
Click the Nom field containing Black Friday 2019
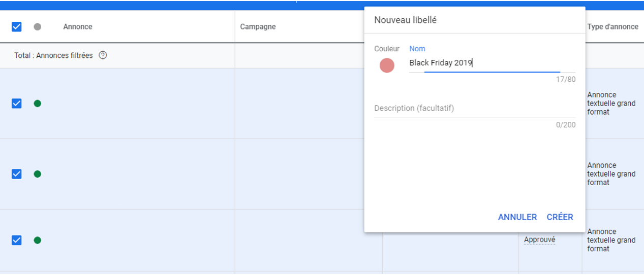pyautogui.click(x=492, y=63)
